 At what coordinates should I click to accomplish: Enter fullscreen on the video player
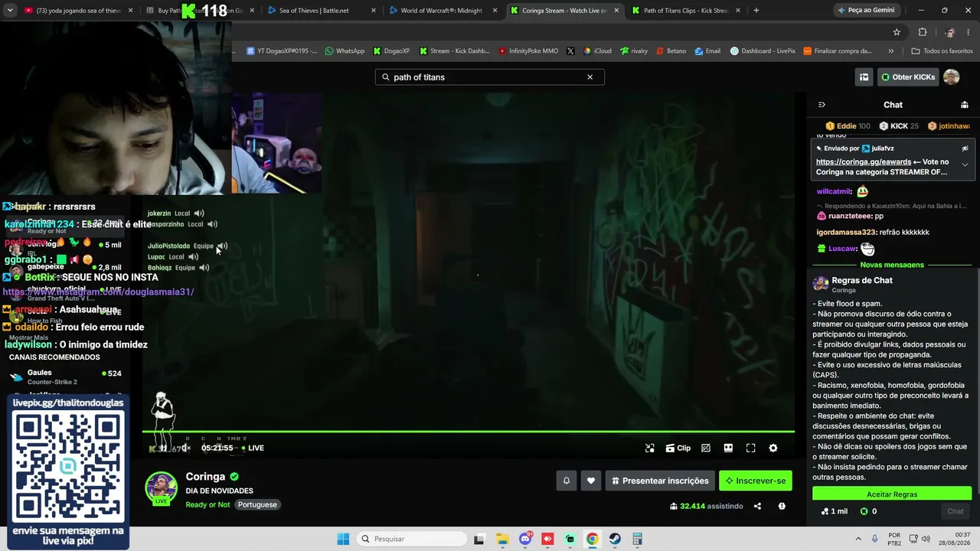(x=751, y=448)
